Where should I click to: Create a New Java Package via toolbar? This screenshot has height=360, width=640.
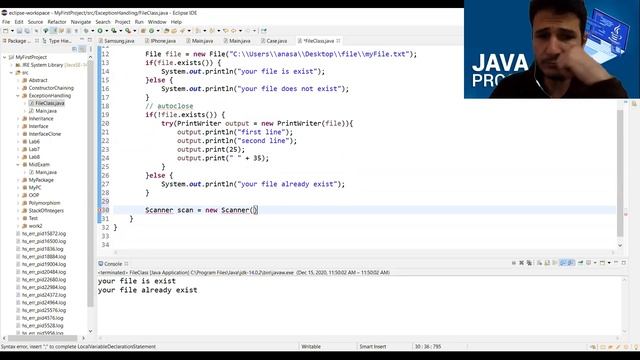142,31
